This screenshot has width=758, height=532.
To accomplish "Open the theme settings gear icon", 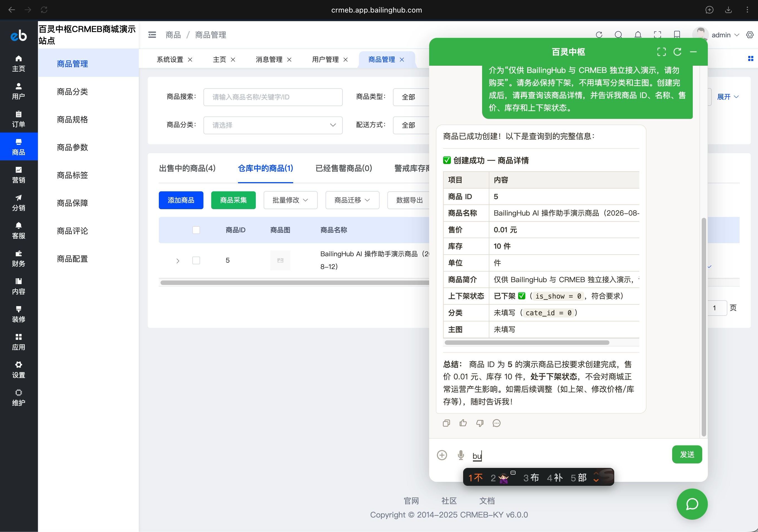I will [750, 35].
